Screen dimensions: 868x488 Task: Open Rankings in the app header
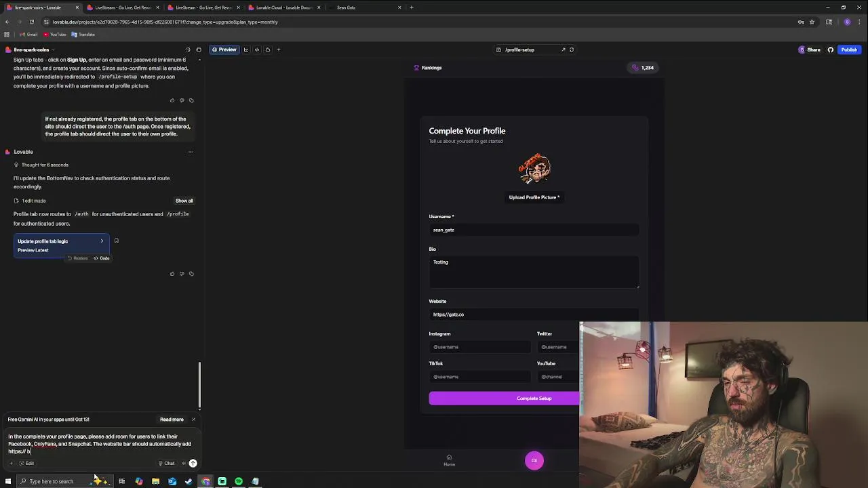(428, 68)
